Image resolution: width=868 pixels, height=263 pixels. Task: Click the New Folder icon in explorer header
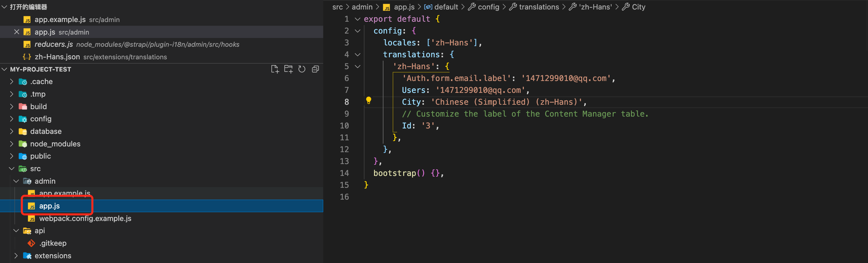(288, 69)
